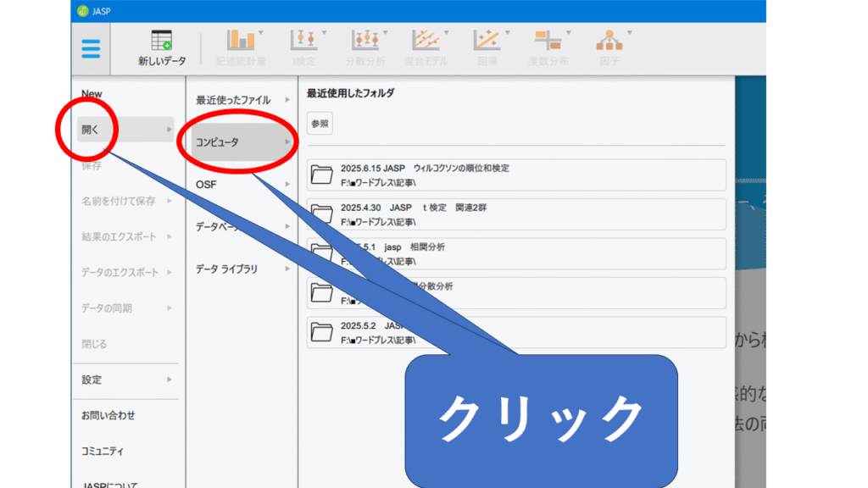Open the 記述統計量 analysis icon
868x488 pixels.
tap(241, 41)
